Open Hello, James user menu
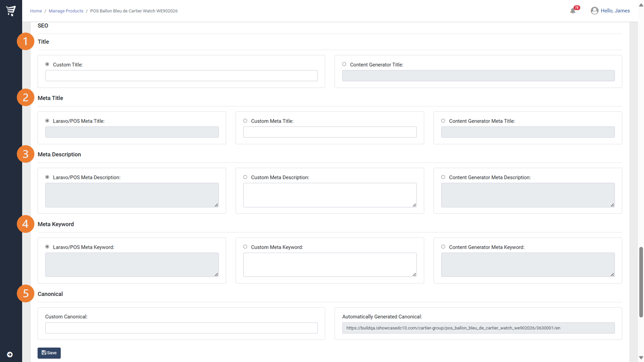This screenshot has width=644, height=362. tap(615, 11)
